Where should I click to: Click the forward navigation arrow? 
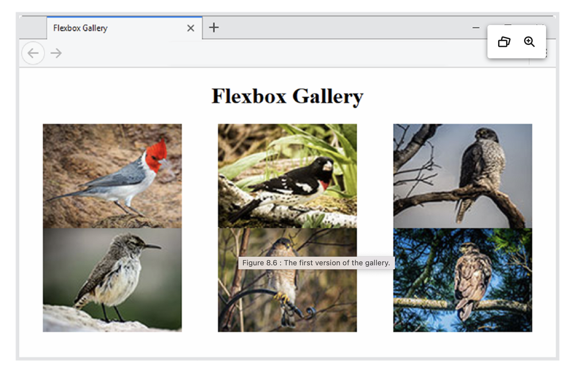[x=56, y=53]
